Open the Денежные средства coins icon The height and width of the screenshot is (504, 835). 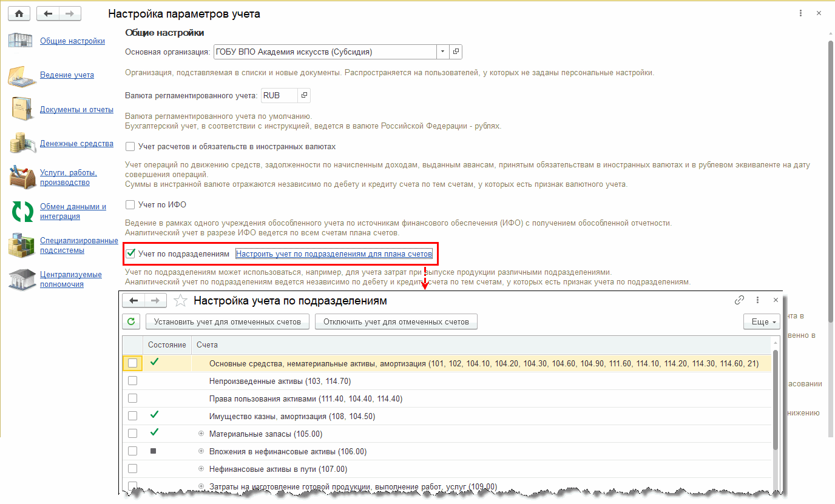click(21, 144)
